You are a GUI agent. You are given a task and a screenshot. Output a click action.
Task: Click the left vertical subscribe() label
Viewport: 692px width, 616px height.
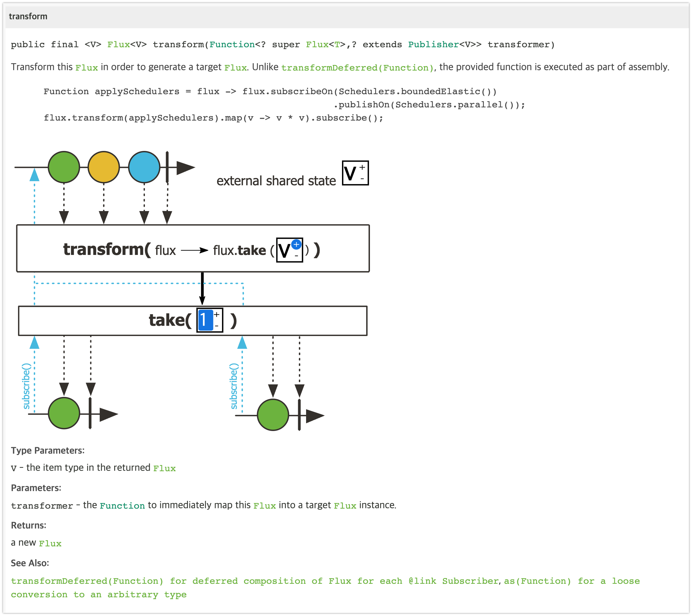pos(26,386)
